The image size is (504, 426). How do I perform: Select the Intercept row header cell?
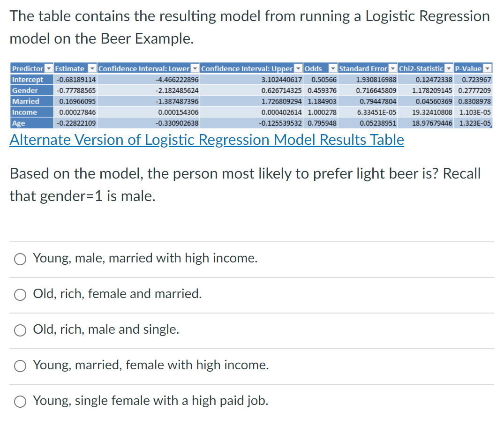click(28, 79)
